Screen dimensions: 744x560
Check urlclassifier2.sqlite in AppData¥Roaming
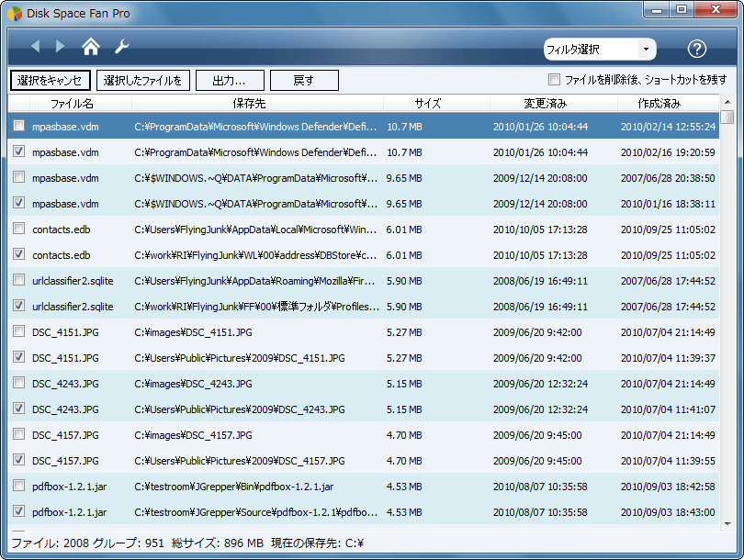point(19,280)
